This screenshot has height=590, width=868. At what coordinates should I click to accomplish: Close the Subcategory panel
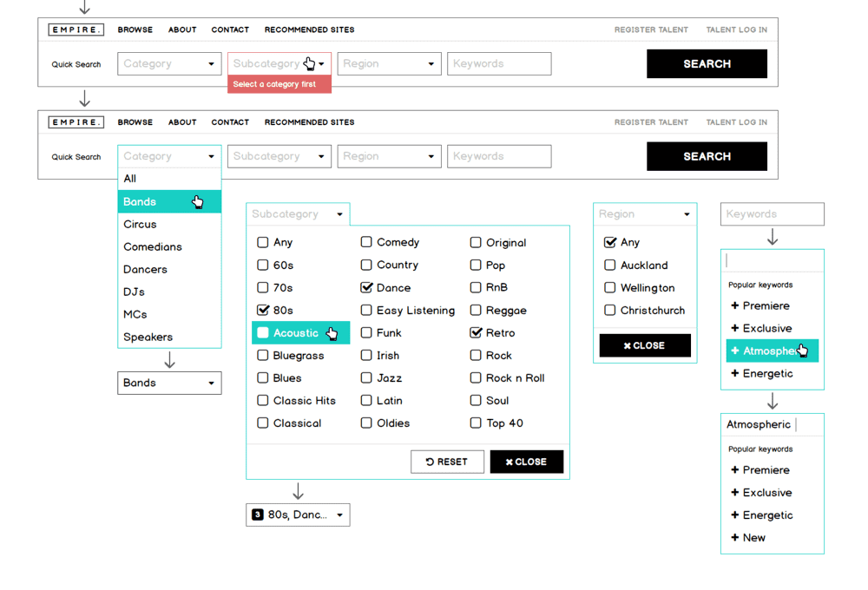[527, 462]
